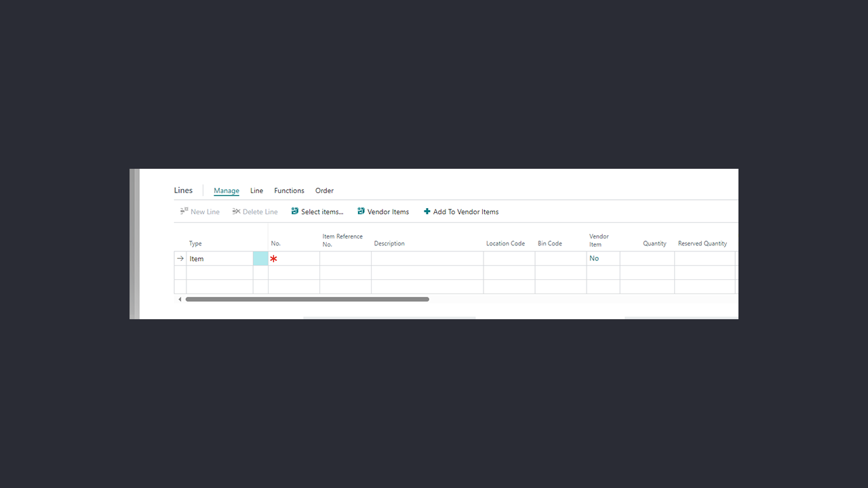
Task: Click the Select items icon
Action: pyautogui.click(x=295, y=211)
